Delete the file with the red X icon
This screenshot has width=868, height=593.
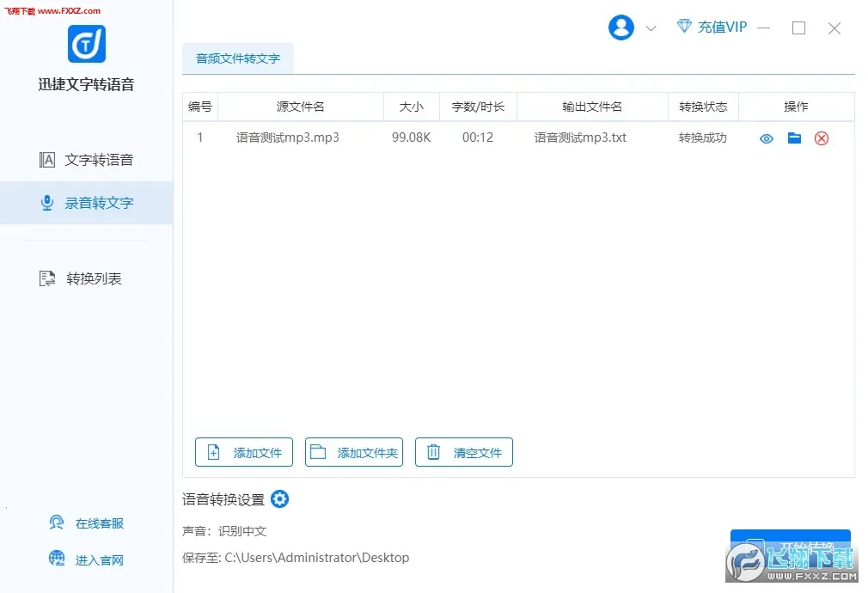pos(822,138)
